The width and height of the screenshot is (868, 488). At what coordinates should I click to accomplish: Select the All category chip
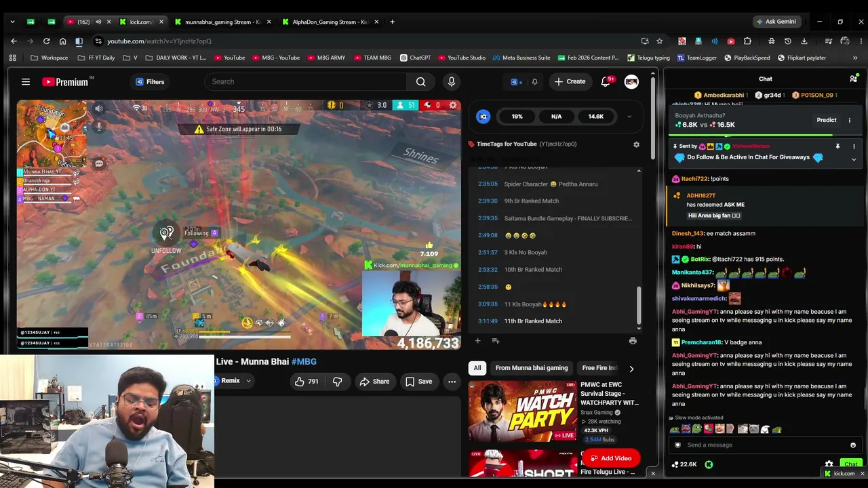click(477, 369)
